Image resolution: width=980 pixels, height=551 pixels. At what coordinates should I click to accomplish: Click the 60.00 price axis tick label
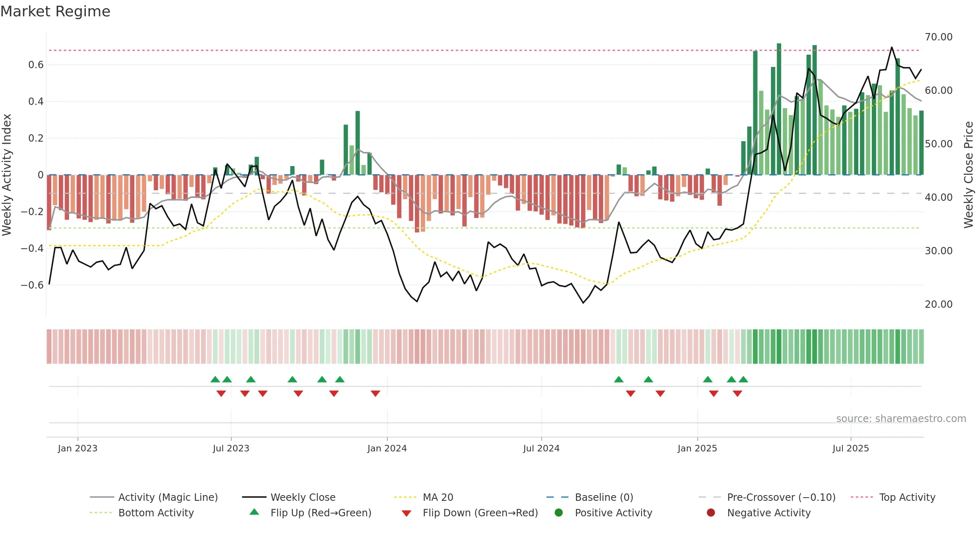(x=939, y=91)
